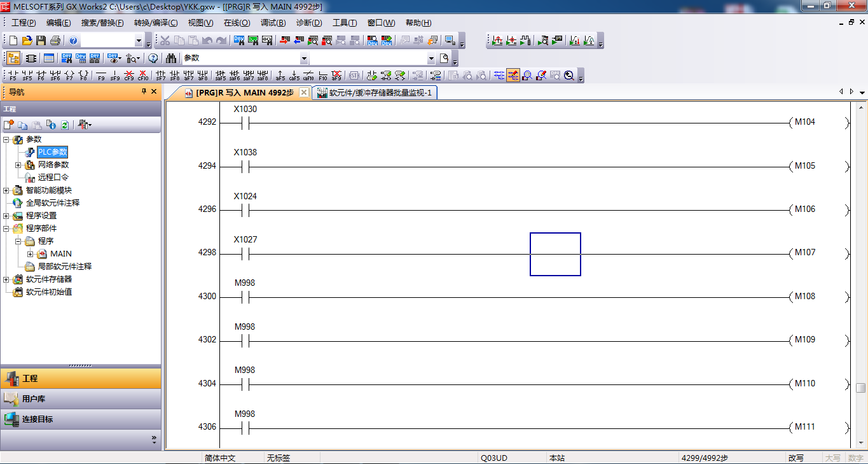Toggle the navigation window view button
Viewport: 868px width, 464px height.
pyautogui.click(x=13, y=59)
